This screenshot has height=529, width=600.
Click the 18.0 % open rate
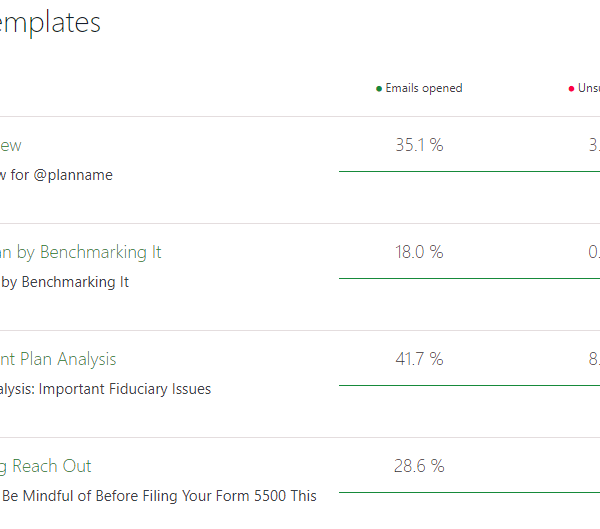[x=419, y=252]
